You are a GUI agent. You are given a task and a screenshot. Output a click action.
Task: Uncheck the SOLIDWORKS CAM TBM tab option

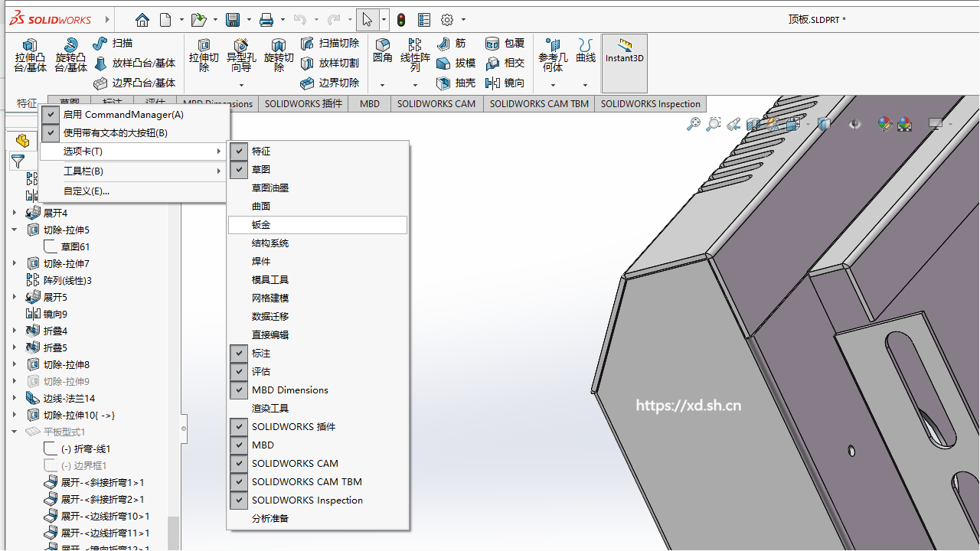click(x=306, y=482)
